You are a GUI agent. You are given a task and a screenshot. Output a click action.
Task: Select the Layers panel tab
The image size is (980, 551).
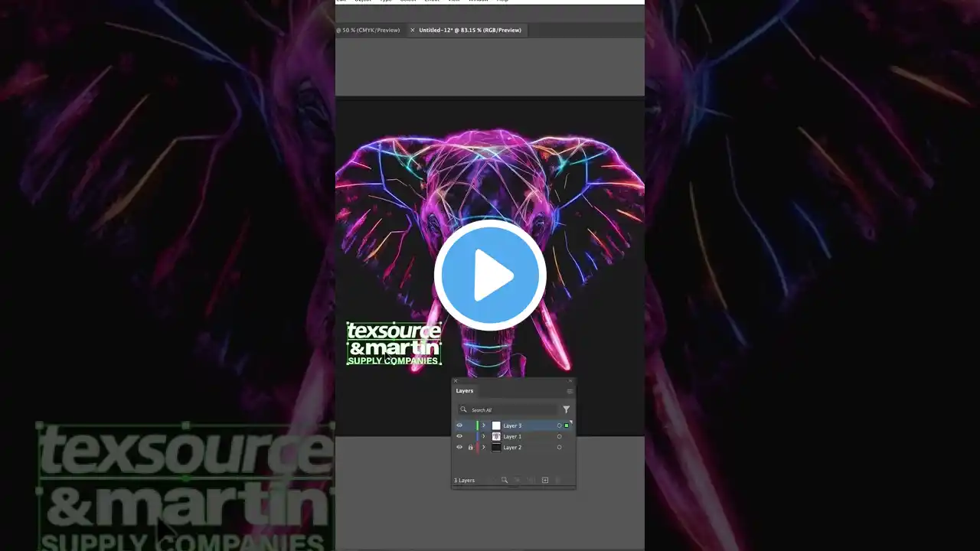pos(465,390)
